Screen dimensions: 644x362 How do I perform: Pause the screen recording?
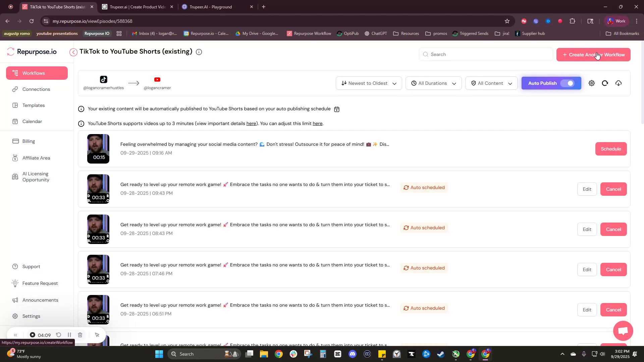point(69,335)
